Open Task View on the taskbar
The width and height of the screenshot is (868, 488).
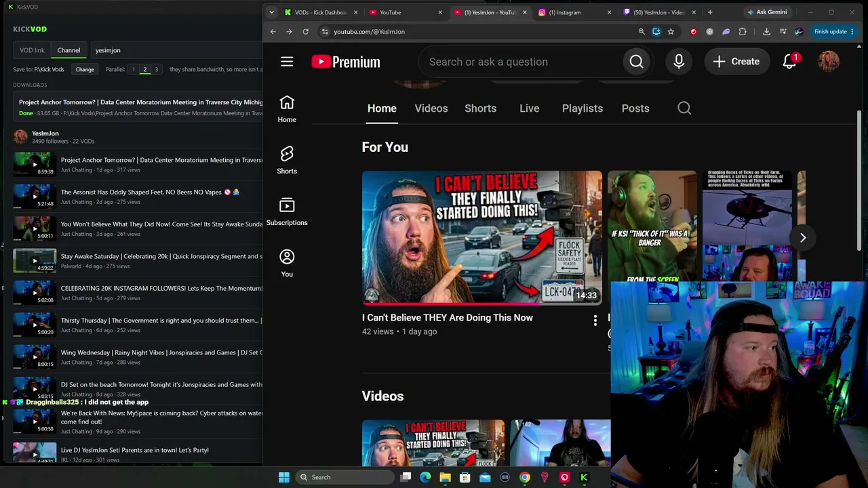(406, 477)
